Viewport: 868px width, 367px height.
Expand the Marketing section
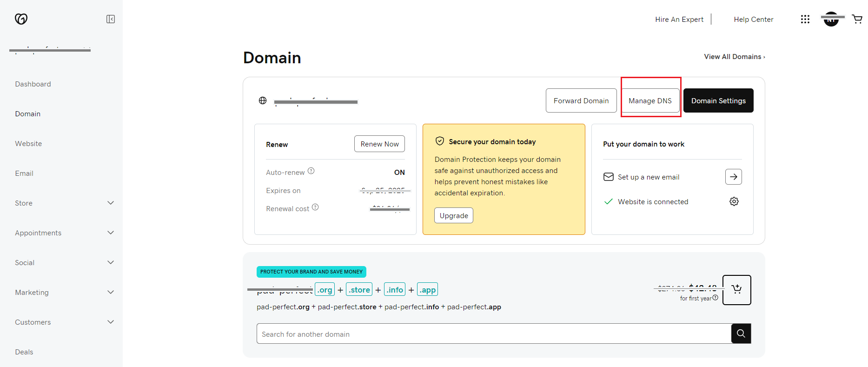point(111,292)
